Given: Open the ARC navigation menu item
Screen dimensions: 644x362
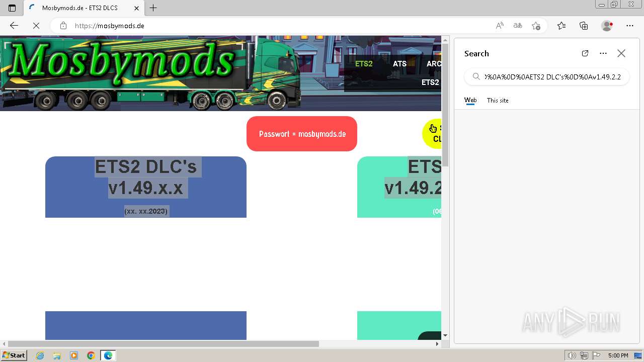Looking at the screenshot, I should (434, 64).
